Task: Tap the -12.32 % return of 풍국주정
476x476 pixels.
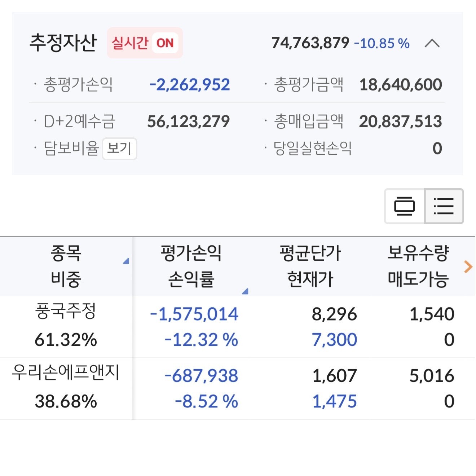Action: coord(201,340)
